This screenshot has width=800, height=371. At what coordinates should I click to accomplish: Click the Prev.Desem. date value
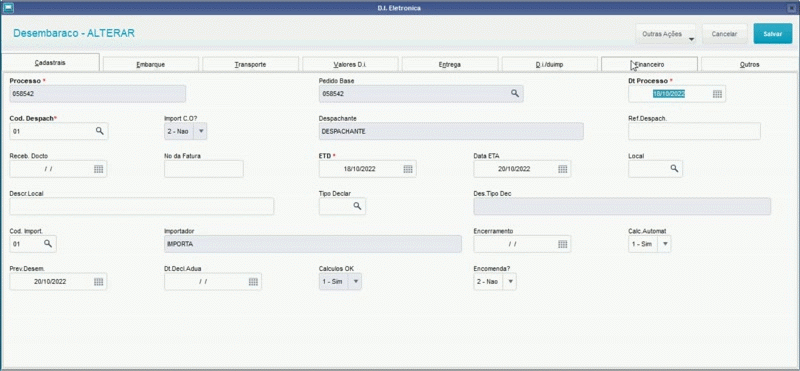click(x=51, y=282)
